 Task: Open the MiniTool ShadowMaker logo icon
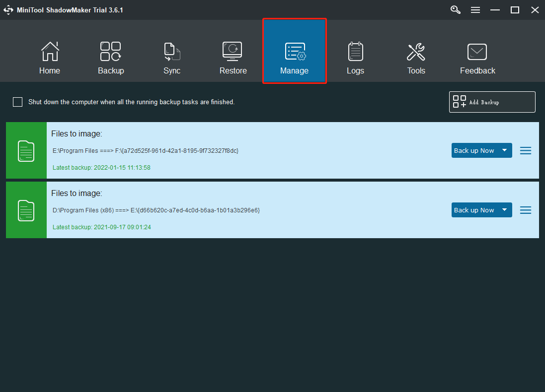pos(8,9)
